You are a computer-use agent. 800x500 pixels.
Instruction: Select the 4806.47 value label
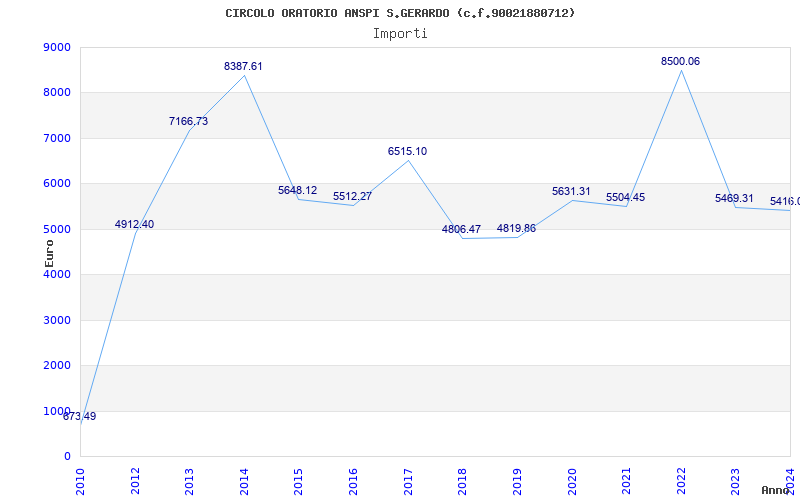[461, 229]
